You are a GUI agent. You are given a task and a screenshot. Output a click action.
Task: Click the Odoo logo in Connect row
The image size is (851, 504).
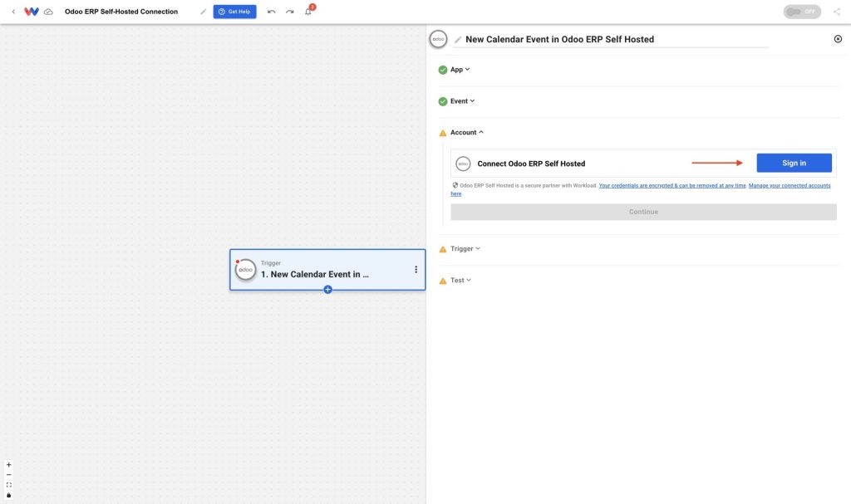click(x=463, y=164)
